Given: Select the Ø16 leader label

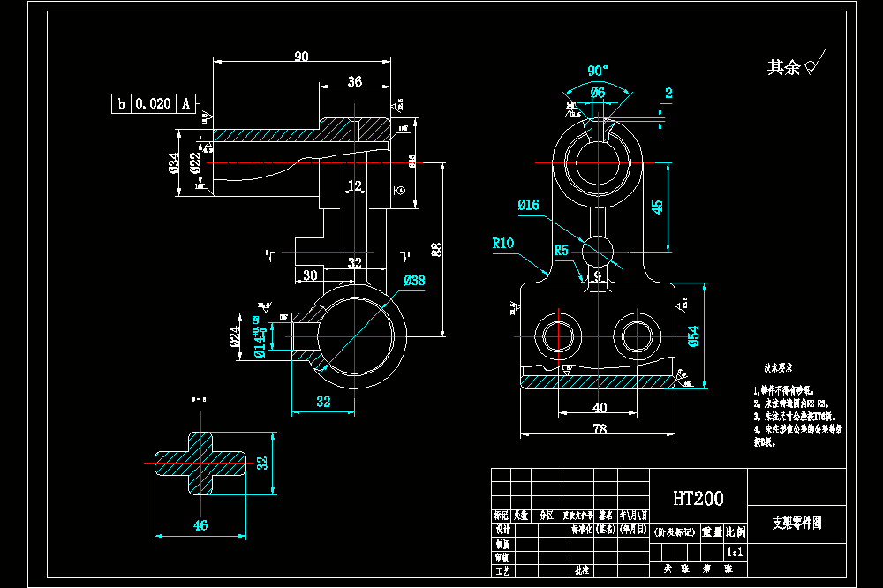Looking at the screenshot, I should coord(528,205).
